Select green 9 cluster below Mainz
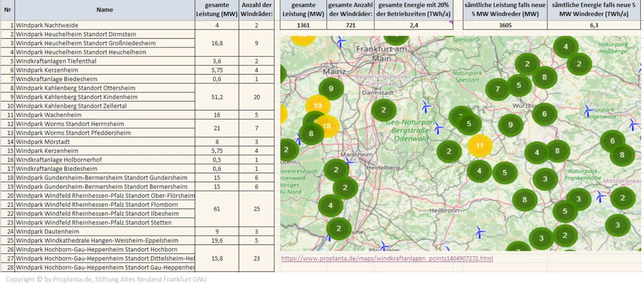Image resolution: width=644 pixels, height=288 pixels. point(331,89)
